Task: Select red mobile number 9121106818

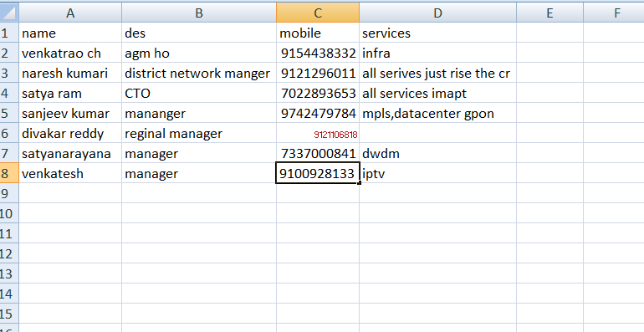Action: [x=318, y=133]
